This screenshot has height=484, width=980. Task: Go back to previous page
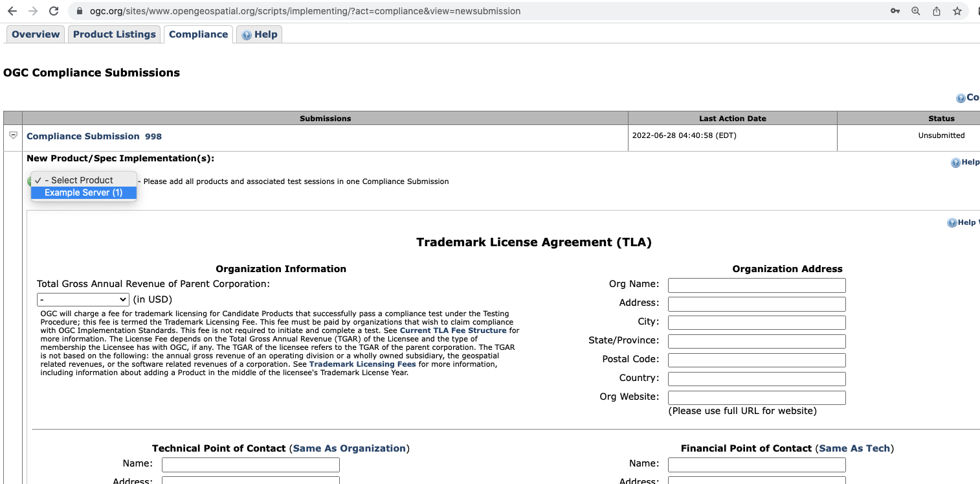(x=12, y=11)
